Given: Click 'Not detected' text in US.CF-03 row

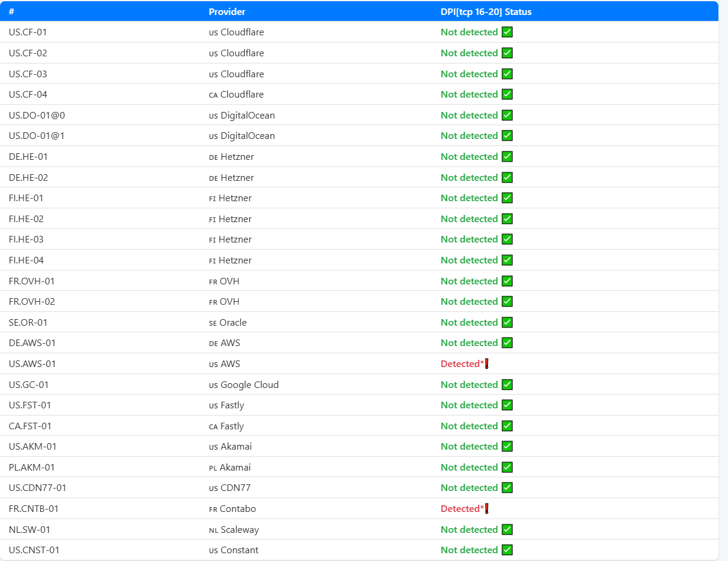Looking at the screenshot, I should click(469, 74).
